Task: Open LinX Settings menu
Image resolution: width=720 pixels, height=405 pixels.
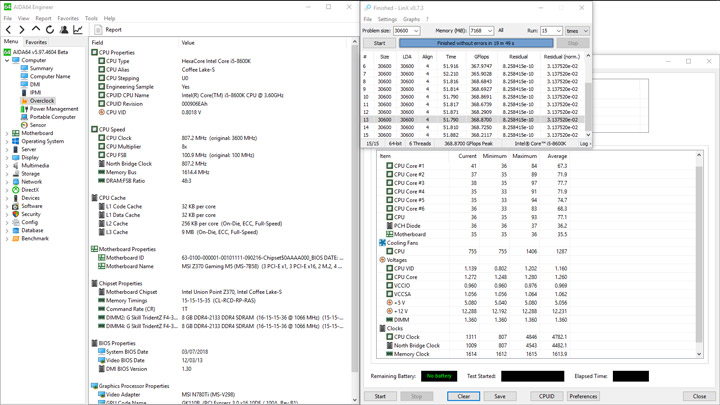Action: pos(387,19)
